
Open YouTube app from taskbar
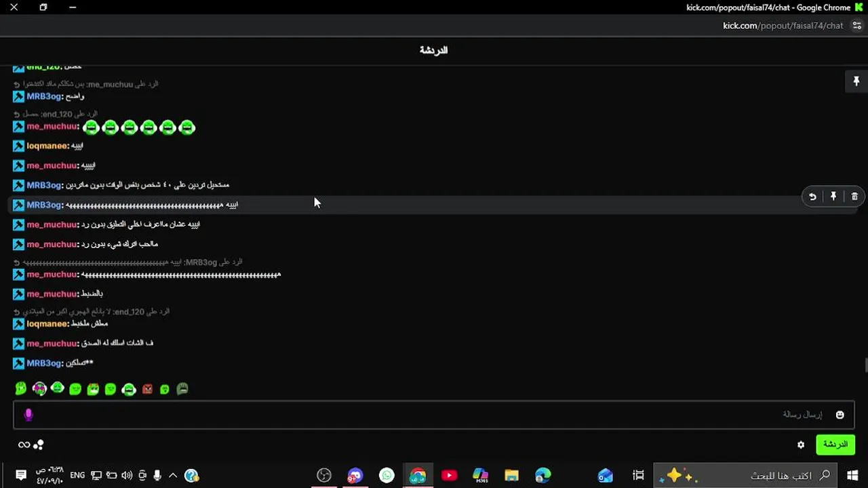[449, 475]
